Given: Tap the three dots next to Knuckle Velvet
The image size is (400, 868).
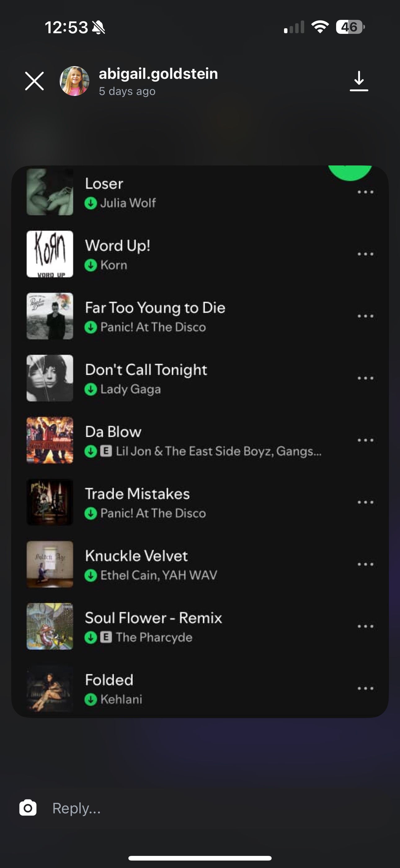Looking at the screenshot, I should [x=365, y=564].
